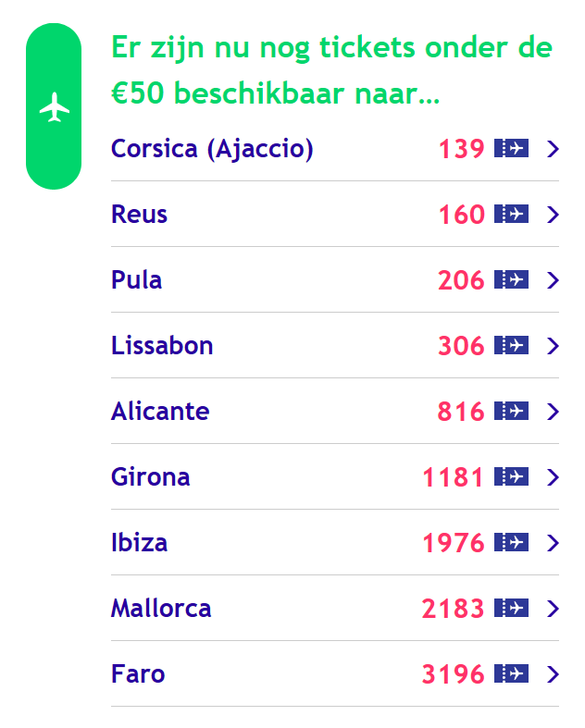Screen dimensions: 585x728
Task: Click the ticket icon in the Reus row
Action: pos(511,214)
